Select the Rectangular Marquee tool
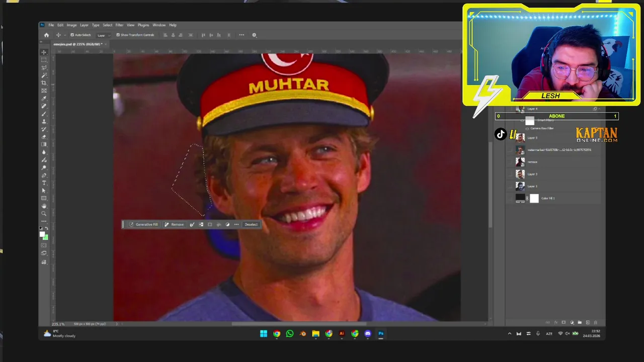 pyautogui.click(x=44, y=60)
